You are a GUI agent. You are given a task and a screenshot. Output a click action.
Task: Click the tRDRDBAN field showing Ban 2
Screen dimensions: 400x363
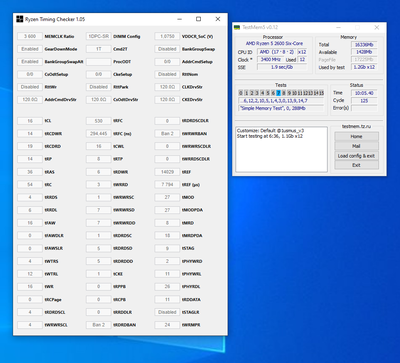(x=98, y=325)
